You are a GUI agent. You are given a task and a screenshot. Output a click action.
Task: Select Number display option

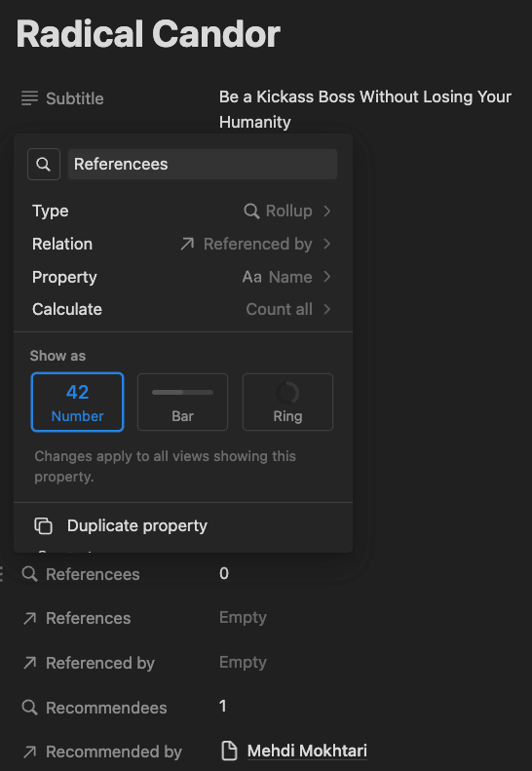[77, 403]
